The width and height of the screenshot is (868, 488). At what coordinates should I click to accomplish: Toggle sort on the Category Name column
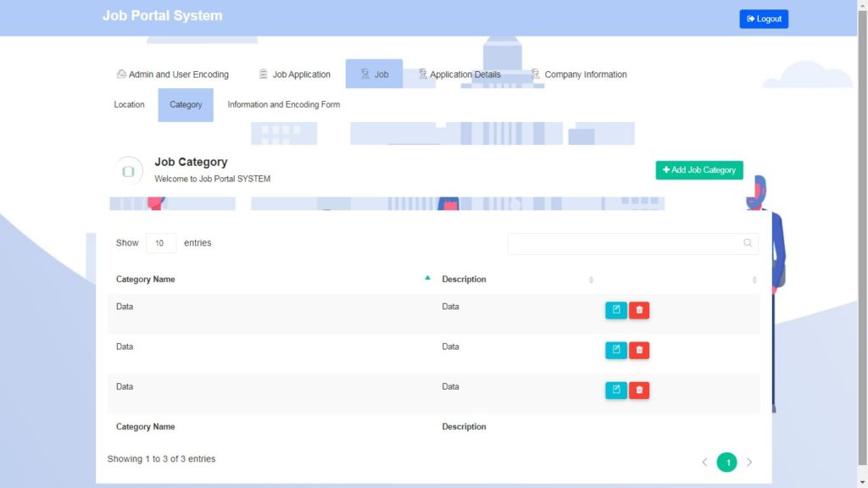click(145, 279)
